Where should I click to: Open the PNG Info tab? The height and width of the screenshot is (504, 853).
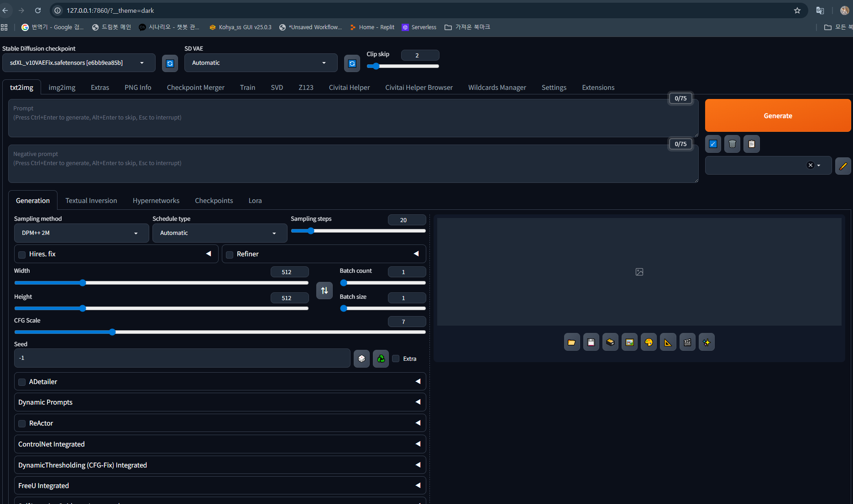click(x=138, y=88)
